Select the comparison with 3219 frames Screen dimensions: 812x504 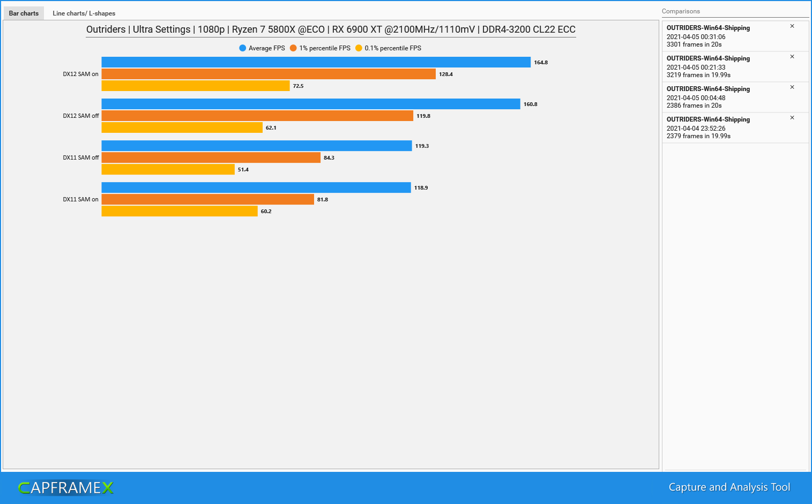coord(735,66)
